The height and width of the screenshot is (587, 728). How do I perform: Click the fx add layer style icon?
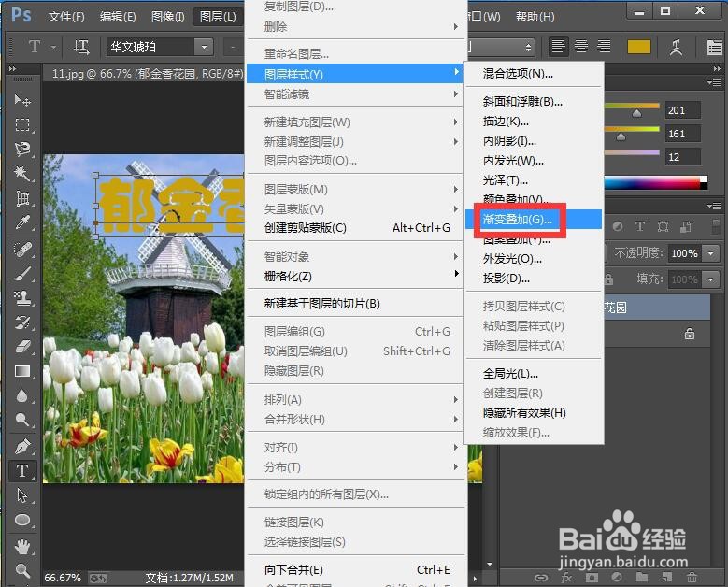(566, 578)
